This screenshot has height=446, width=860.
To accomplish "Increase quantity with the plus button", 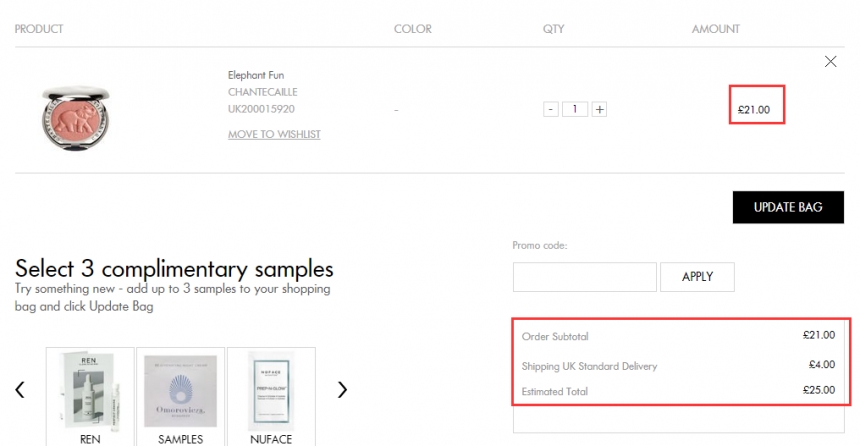I will (x=599, y=109).
